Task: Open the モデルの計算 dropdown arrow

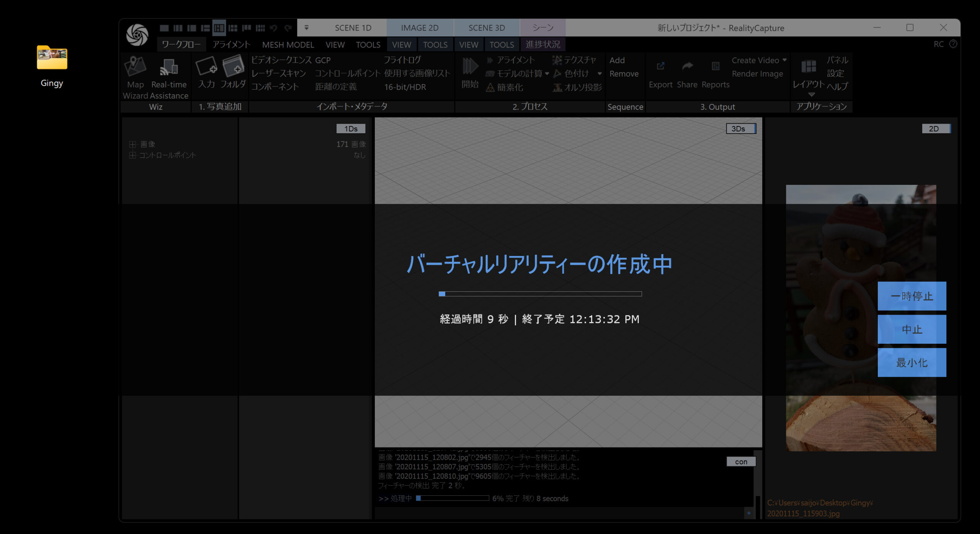Action: (547, 73)
